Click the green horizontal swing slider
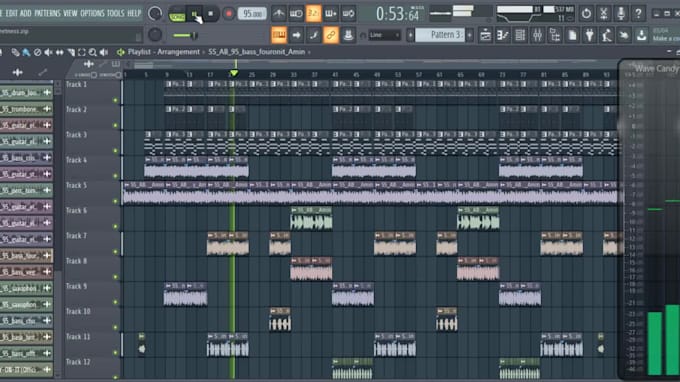 185,35
